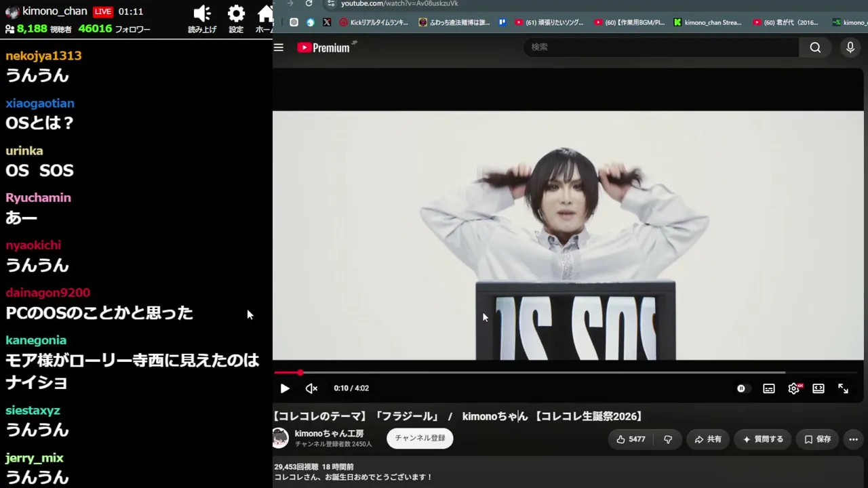Open the (60) 君が代 bookmark
This screenshot has height=488, width=868.
click(x=787, y=22)
